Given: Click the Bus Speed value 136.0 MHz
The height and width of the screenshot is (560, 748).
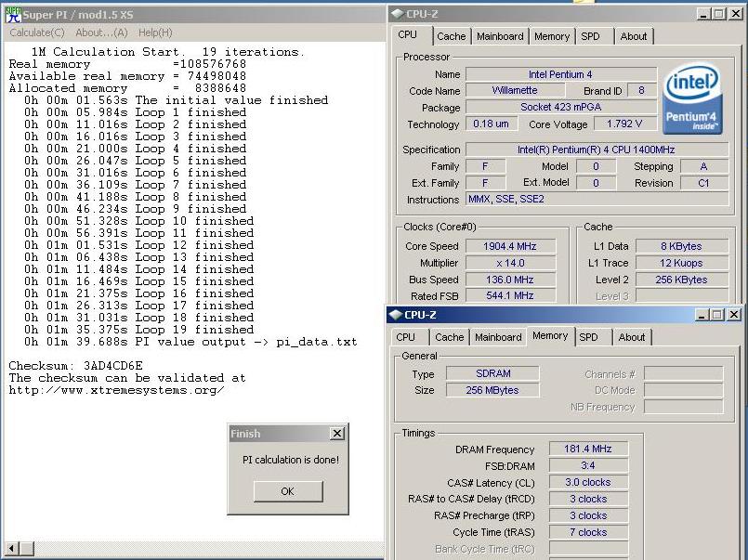Looking at the screenshot, I should [x=510, y=280].
